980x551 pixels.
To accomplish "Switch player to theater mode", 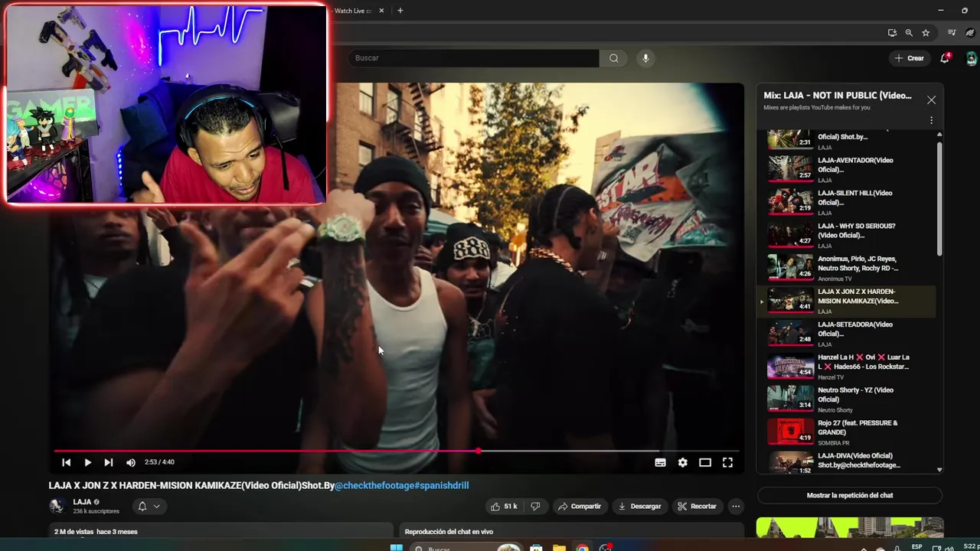I will (x=705, y=462).
